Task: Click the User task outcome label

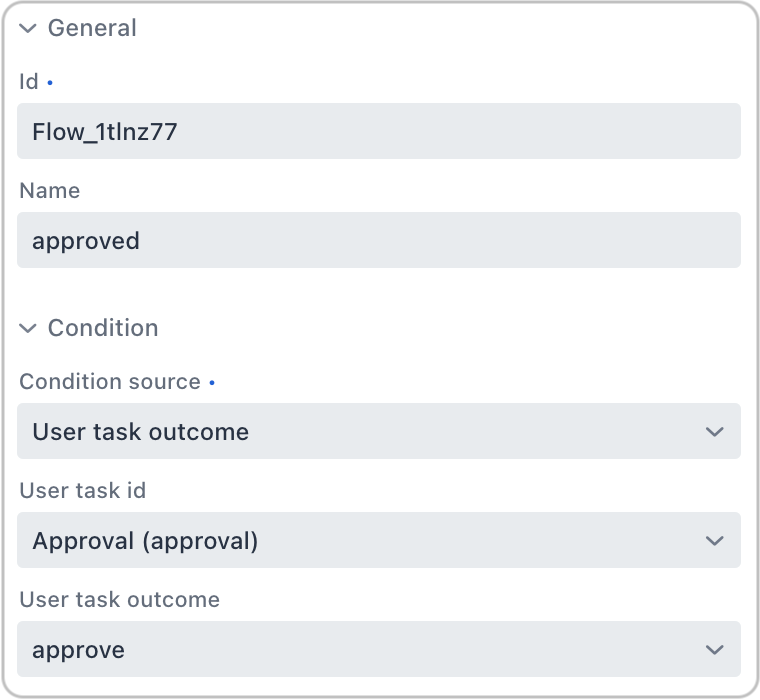Action: [119, 600]
